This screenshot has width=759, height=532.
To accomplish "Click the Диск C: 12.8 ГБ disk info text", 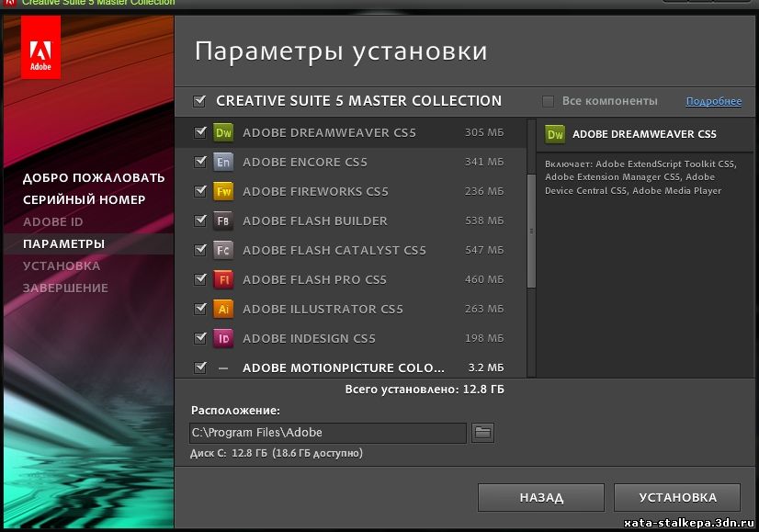I will (277, 454).
